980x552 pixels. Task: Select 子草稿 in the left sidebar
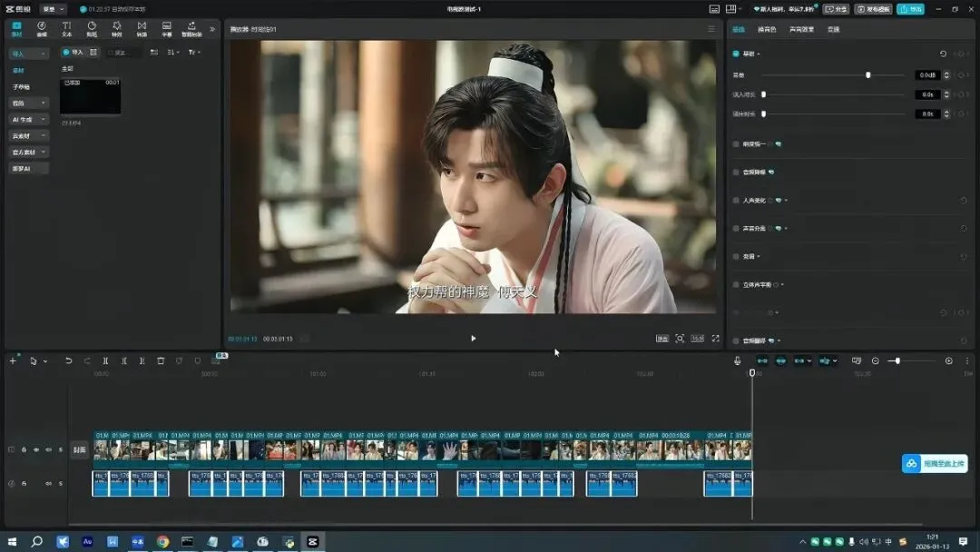(x=21, y=87)
